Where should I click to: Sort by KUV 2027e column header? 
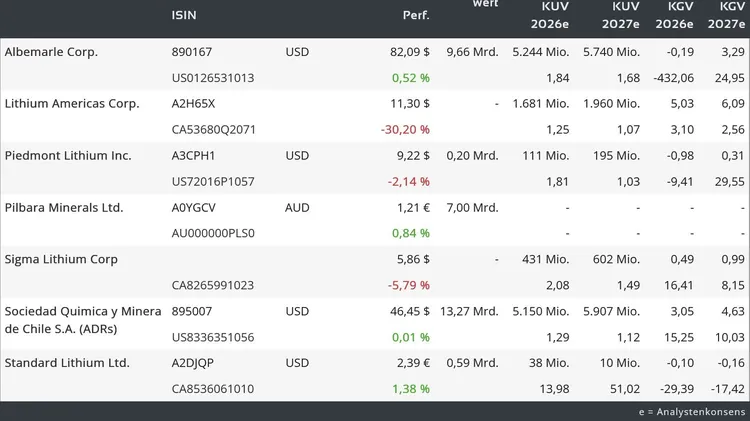point(621,15)
